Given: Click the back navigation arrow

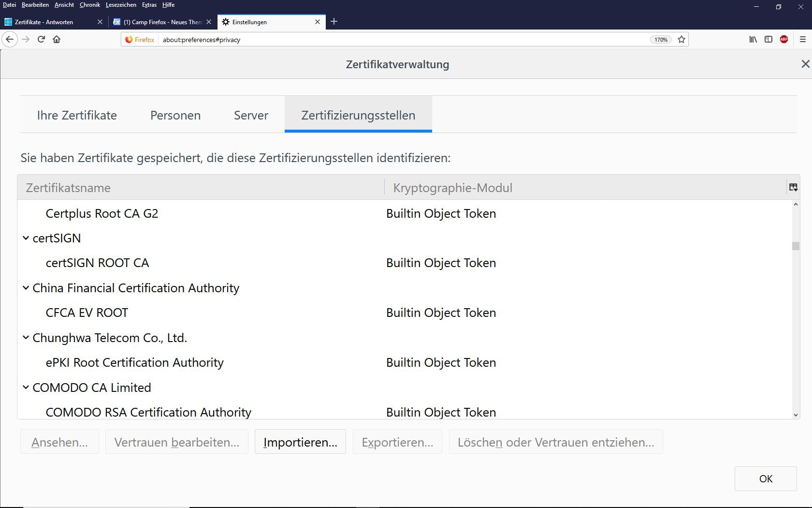Looking at the screenshot, I should pos(10,40).
